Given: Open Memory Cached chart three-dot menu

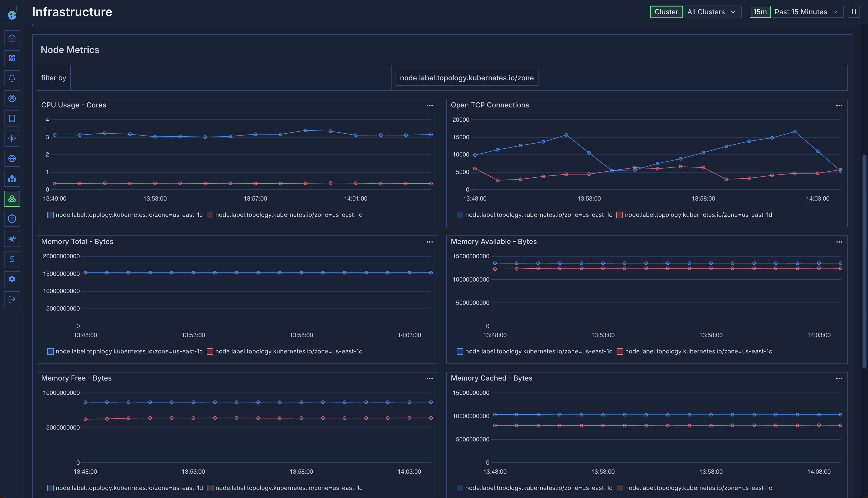Looking at the screenshot, I should [839, 379].
